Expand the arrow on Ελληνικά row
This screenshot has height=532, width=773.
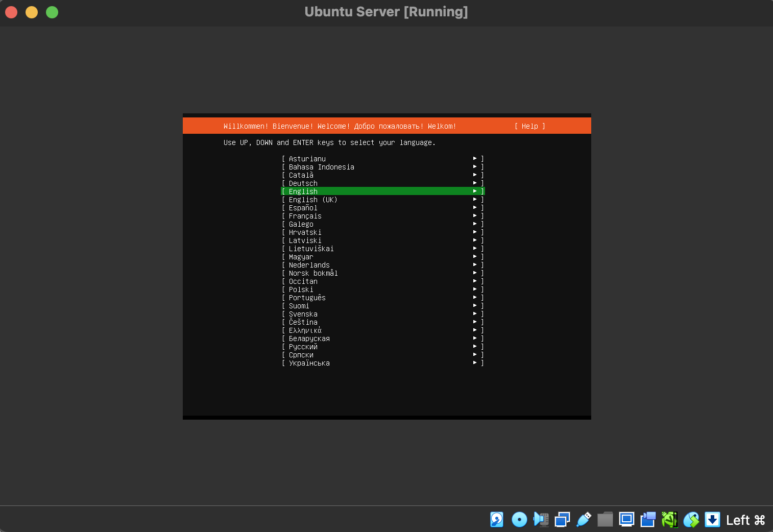click(475, 330)
